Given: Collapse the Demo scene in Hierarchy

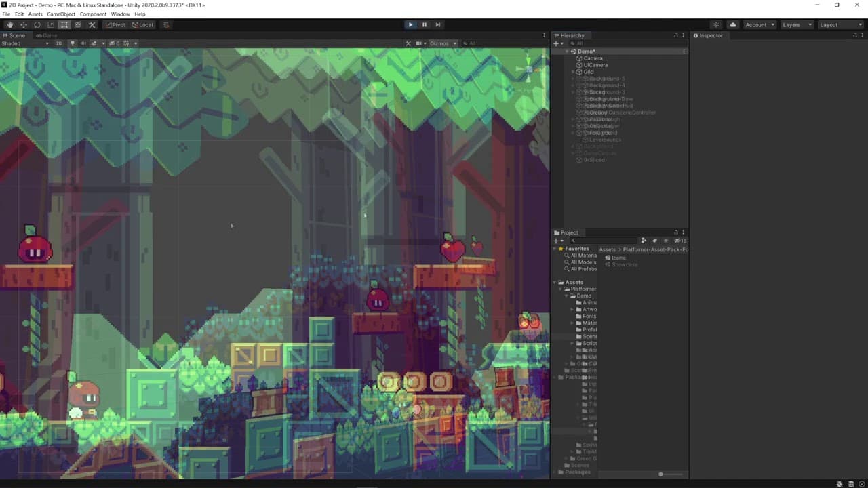Looking at the screenshot, I should click(568, 52).
